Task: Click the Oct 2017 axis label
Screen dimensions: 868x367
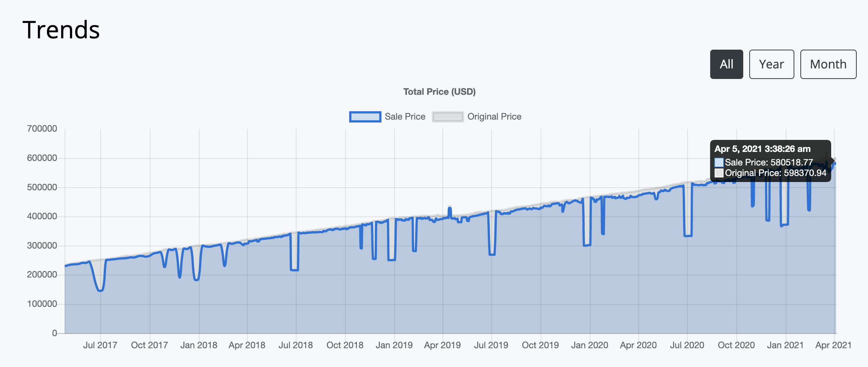Action: (149, 345)
